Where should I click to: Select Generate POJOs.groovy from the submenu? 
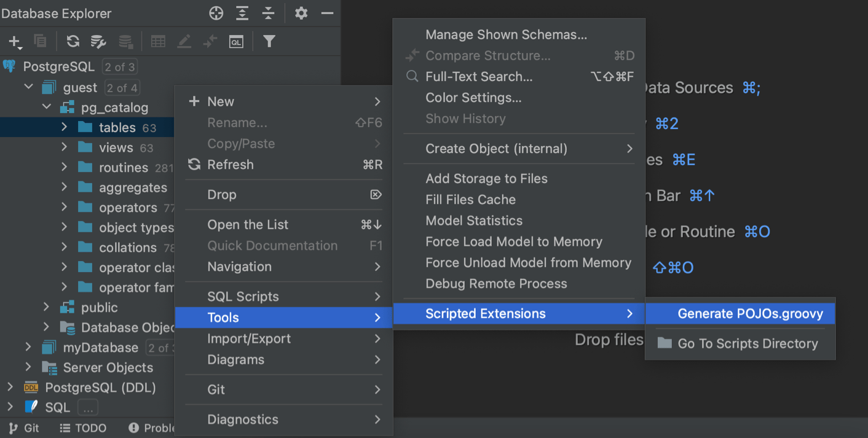749,313
